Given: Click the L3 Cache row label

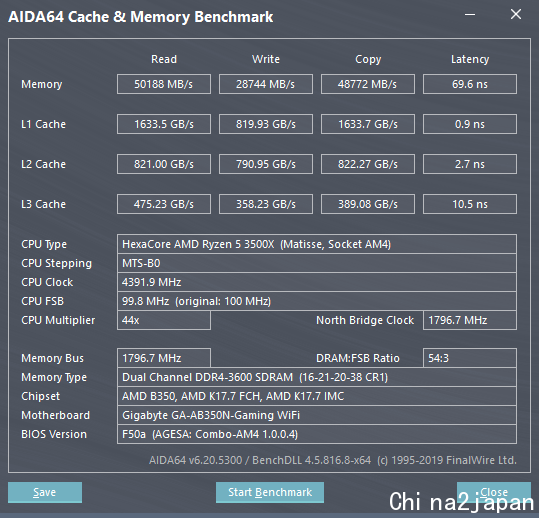Looking at the screenshot, I should [43, 204].
